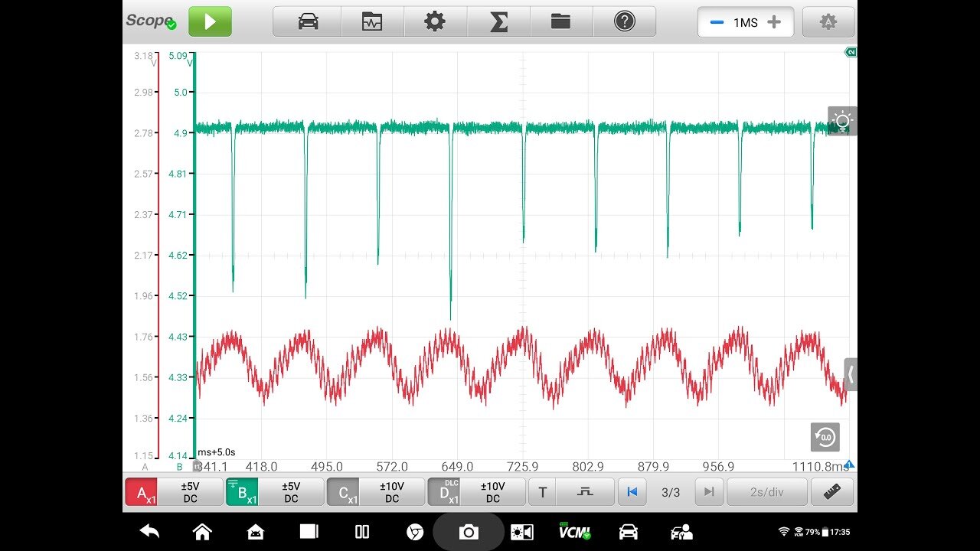Open the diagnostics car icon in navigation bar

pyautogui.click(x=628, y=532)
